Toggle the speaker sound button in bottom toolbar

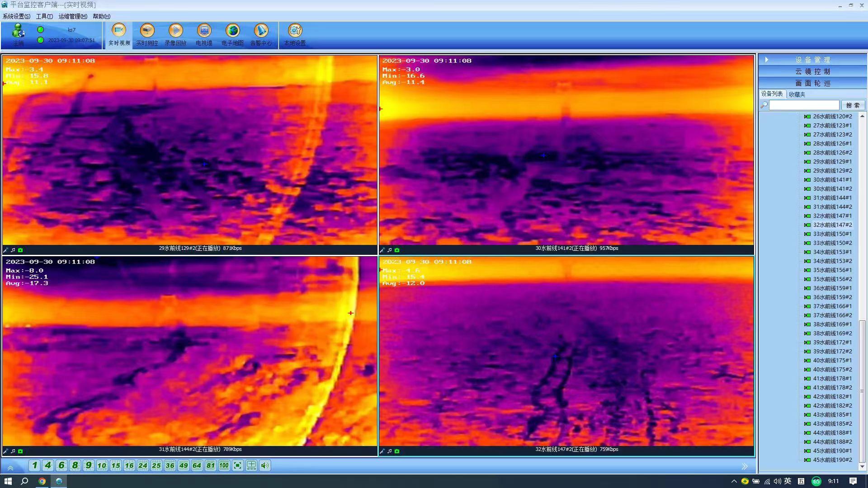click(265, 465)
